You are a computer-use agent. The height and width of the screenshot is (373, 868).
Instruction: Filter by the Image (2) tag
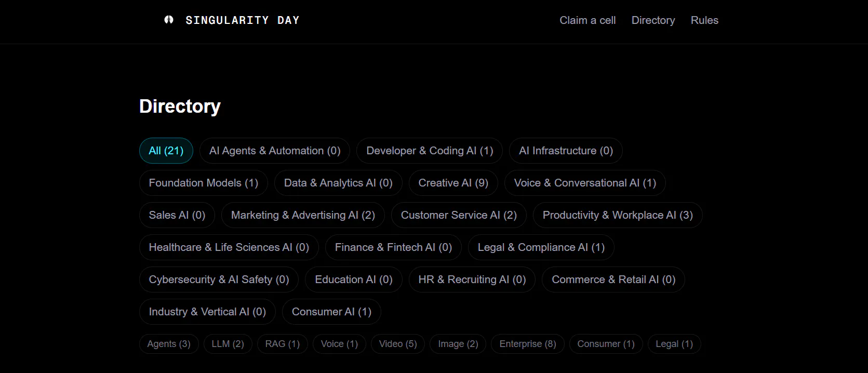click(458, 344)
